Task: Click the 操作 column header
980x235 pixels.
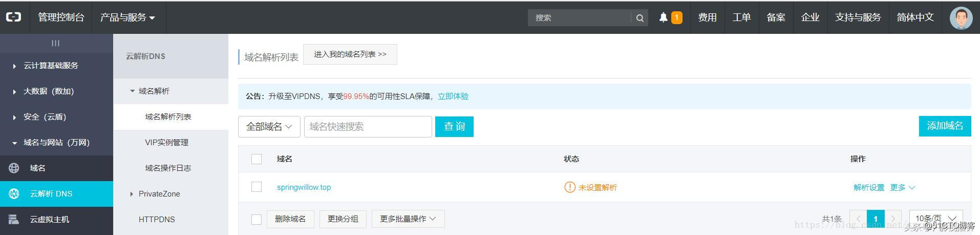Action: 858,159
